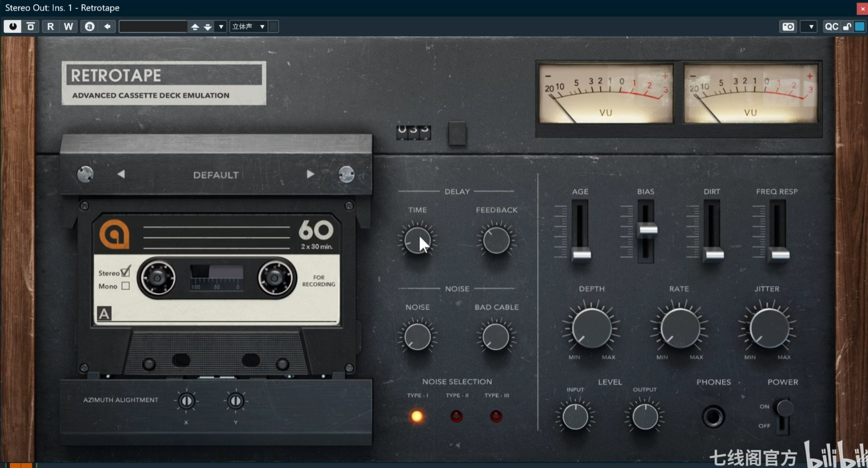Screen dimensions: 868x468
Task: Click the AGE fader handle
Action: pyautogui.click(x=581, y=255)
